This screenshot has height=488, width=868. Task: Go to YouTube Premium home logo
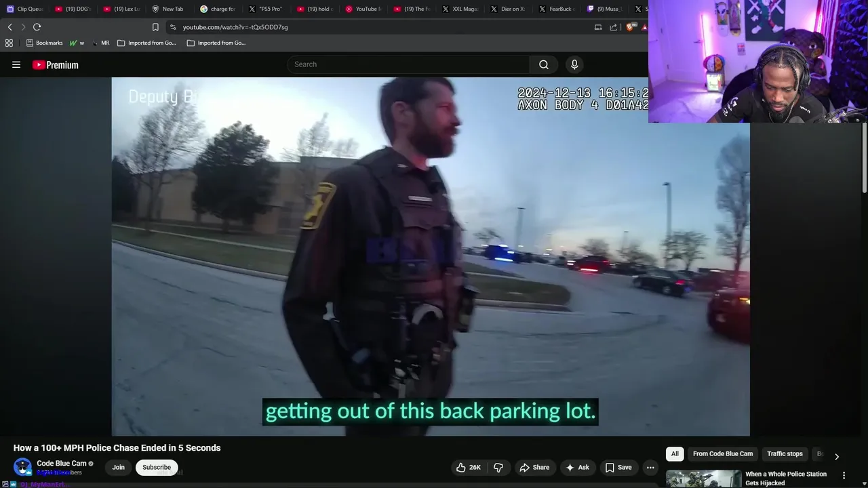pyautogui.click(x=56, y=65)
